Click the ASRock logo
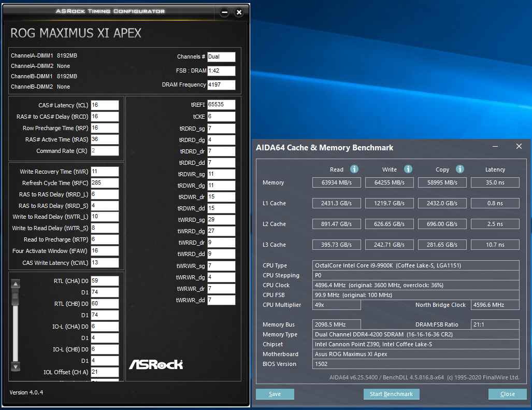Viewport: 532px width, 410px height. pyautogui.click(x=156, y=364)
